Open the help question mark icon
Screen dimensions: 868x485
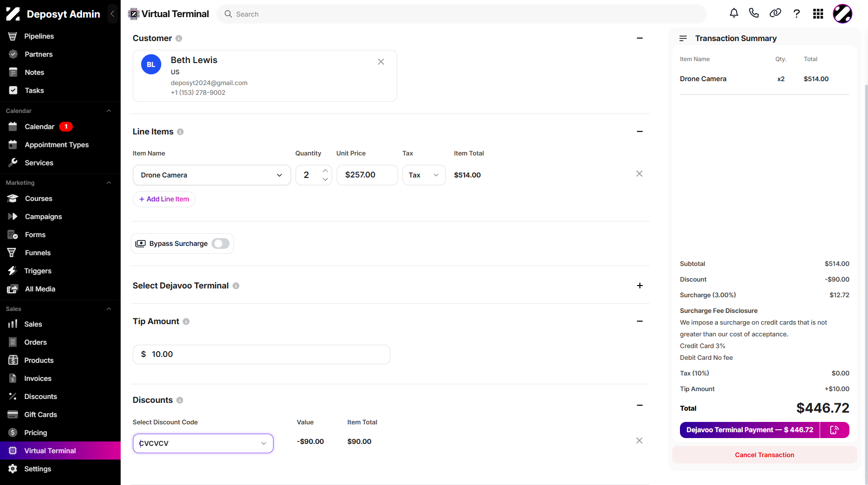(797, 14)
